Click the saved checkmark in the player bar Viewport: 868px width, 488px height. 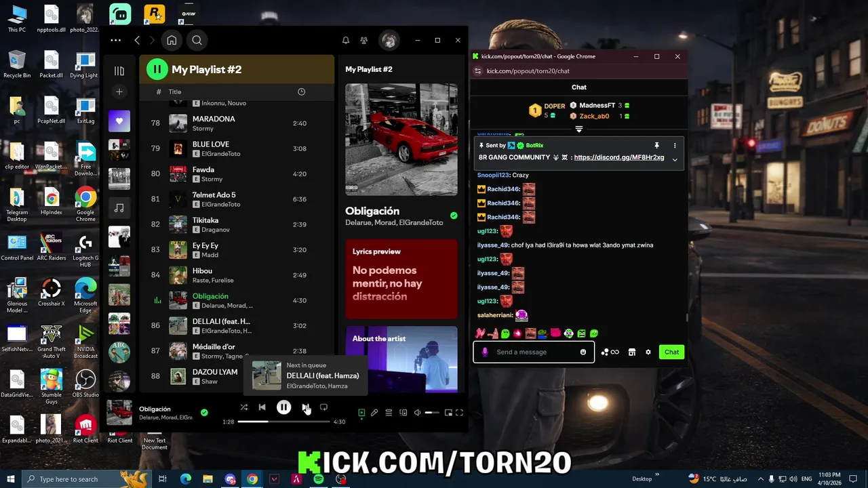(x=204, y=412)
